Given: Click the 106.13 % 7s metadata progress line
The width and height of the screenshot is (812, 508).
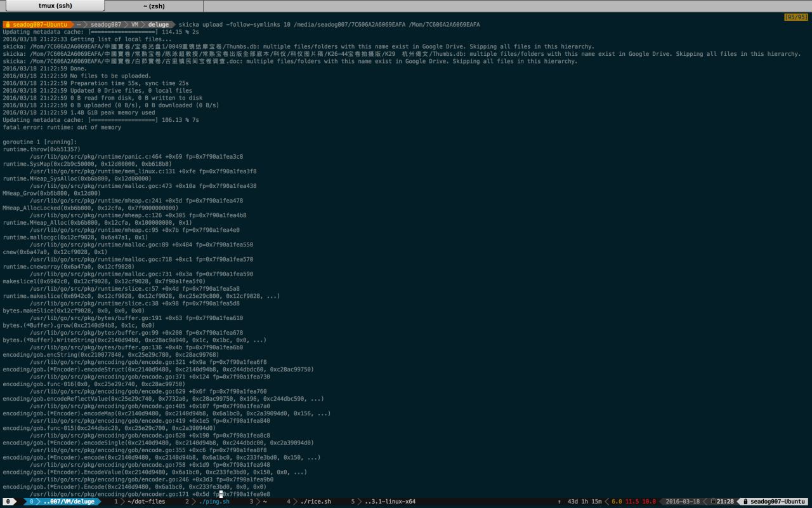Looking at the screenshot, I should (101, 120).
